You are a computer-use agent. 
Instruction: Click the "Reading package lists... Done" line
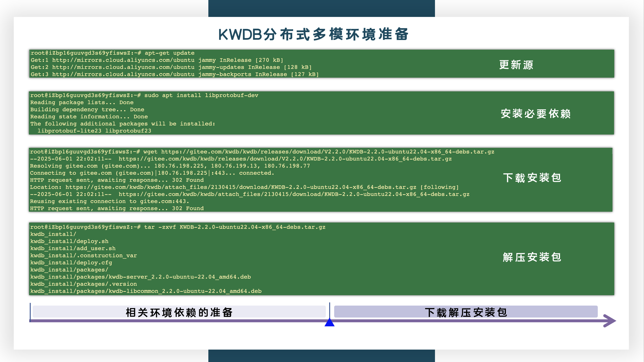point(82,102)
